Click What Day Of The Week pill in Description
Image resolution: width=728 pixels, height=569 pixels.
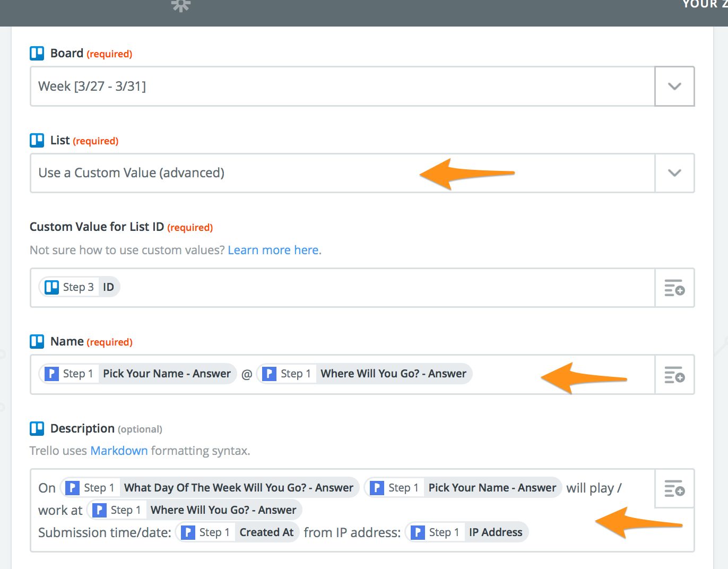click(210, 488)
